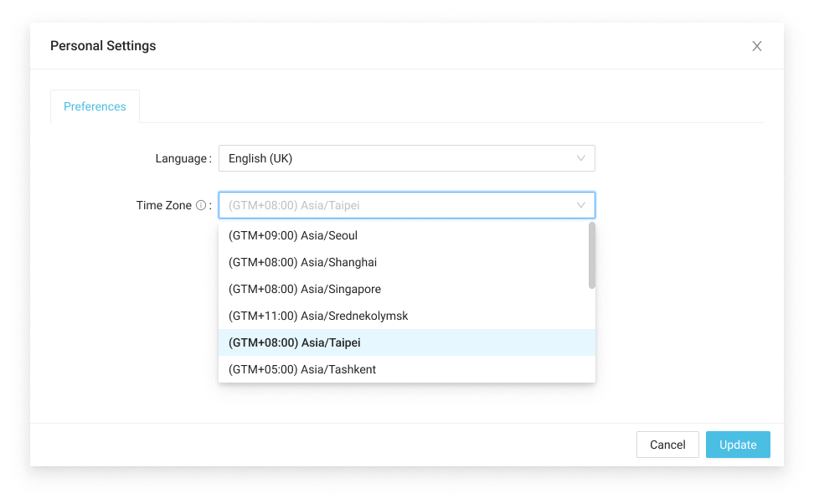814x504 pixels.
Task: Choose highlighted Asia/Taipei option
Action: 406,342
